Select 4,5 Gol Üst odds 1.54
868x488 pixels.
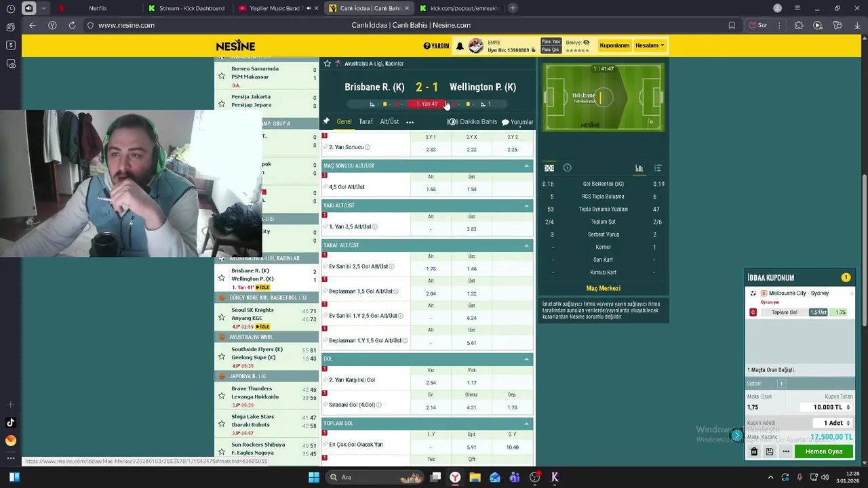tap(471, 189)
